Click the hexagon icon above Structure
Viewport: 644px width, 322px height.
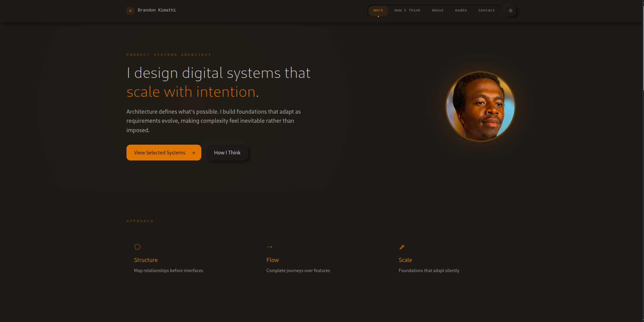137,247
